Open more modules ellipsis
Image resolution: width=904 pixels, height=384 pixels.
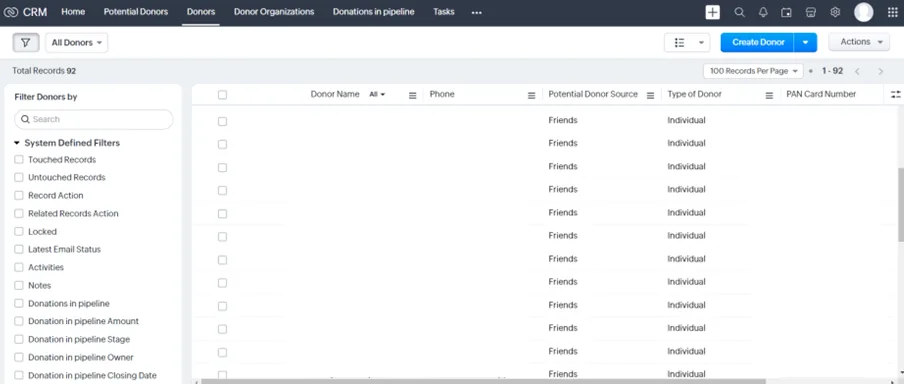tap(476, 13)
